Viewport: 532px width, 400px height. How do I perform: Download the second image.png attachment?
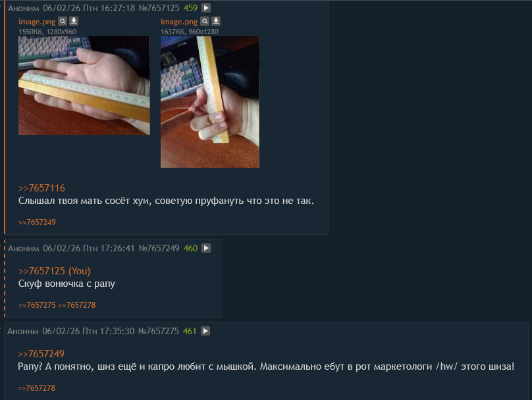(x=216, y=21)
